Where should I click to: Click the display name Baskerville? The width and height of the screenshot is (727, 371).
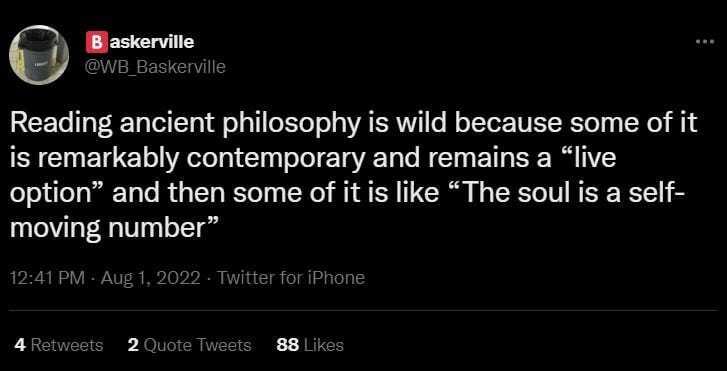[140, 43]
